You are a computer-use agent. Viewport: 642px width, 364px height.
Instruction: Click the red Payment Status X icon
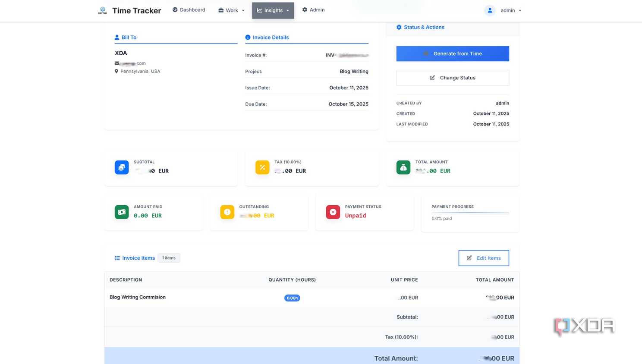333,212
